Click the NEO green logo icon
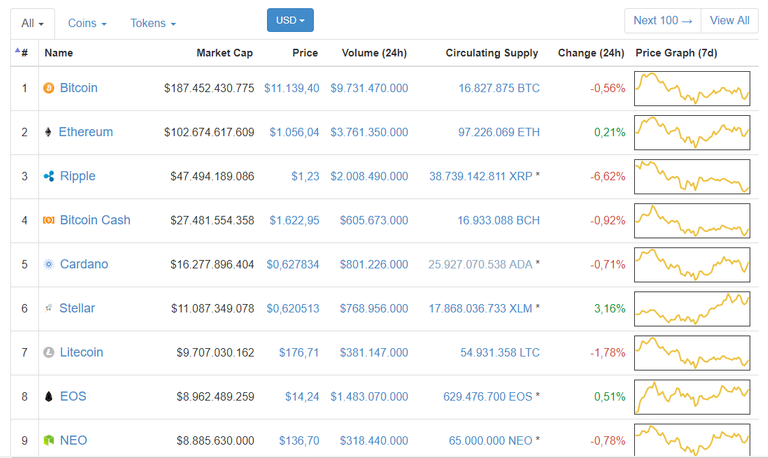Image resolution: width=768 pixels, height=458 pixels. [48, 440]
